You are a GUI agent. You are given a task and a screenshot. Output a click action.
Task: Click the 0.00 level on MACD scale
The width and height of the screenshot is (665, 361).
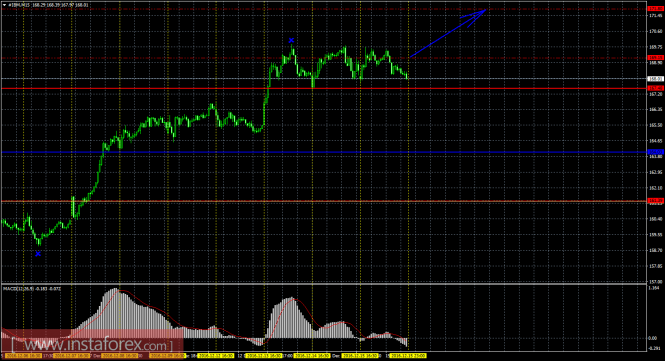point(652,338)
